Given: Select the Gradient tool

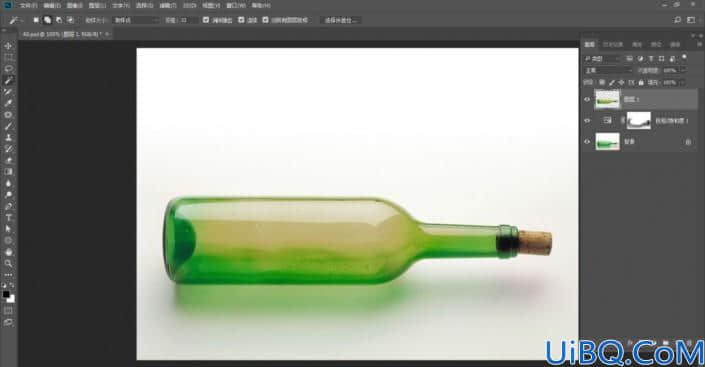Looking at the screenshot, I should pos(8,172).
